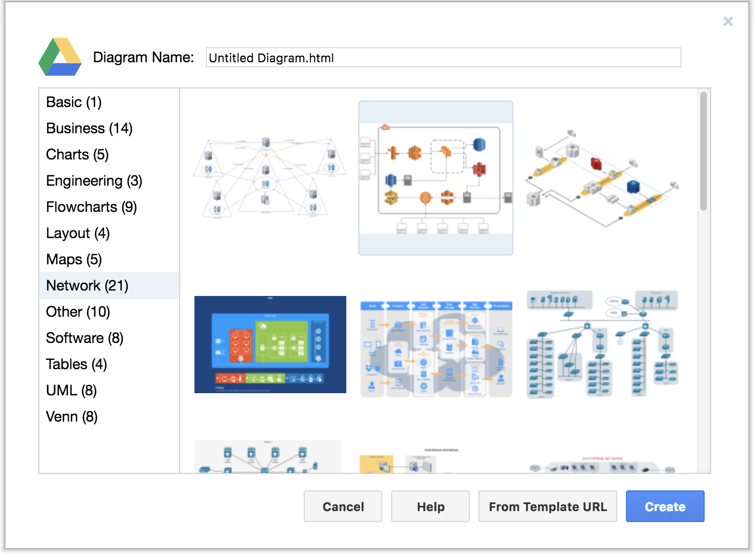
Task: Select the dark blue cloud template
Action: pyautogui.click(x=270, y=345)
